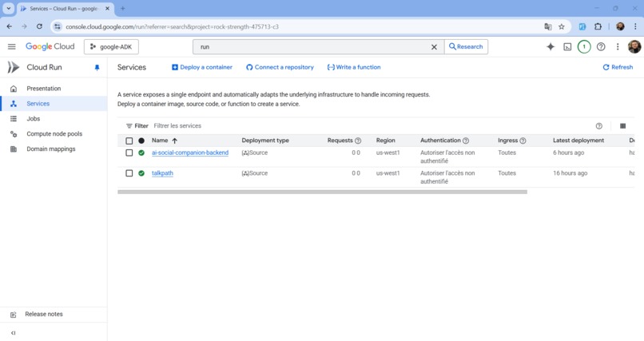Refresh the services list
This screenshot has height=341, width=644.
[x=618, y=67]
